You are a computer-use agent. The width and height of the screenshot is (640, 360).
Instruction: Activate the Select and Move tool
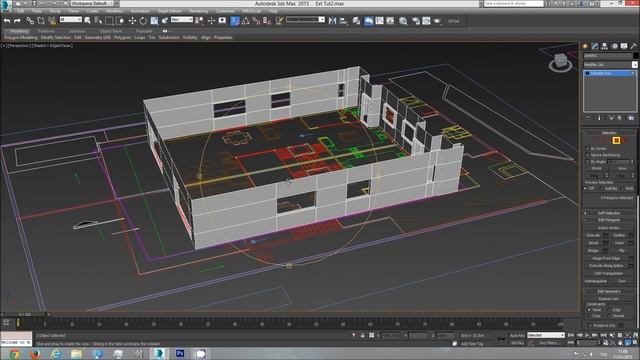132,20
